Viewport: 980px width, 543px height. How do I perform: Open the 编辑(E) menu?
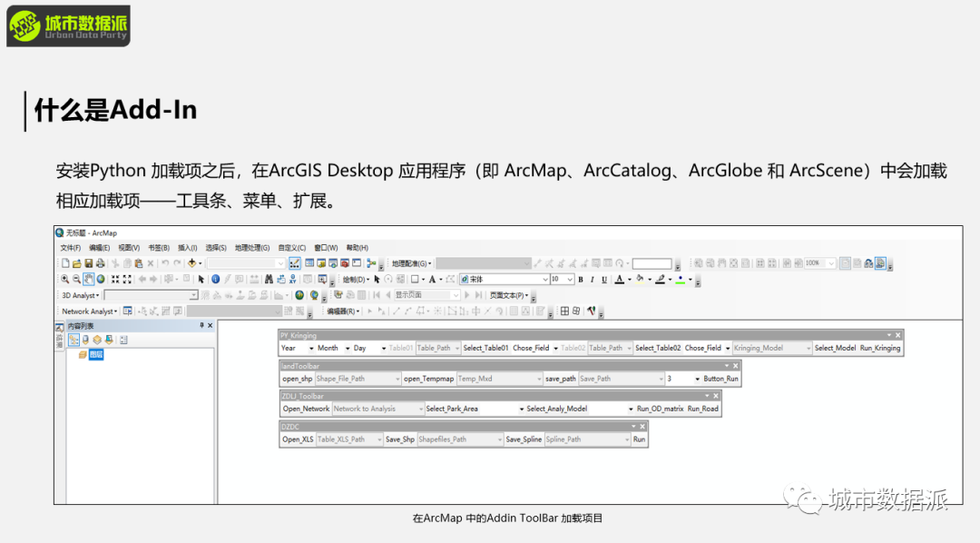100,248
